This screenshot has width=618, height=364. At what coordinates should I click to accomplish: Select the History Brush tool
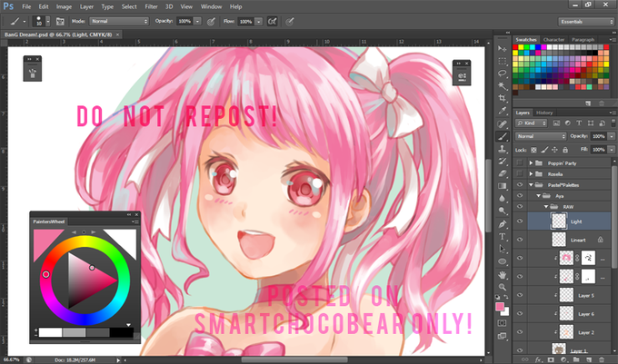click(x=502, y=162)
